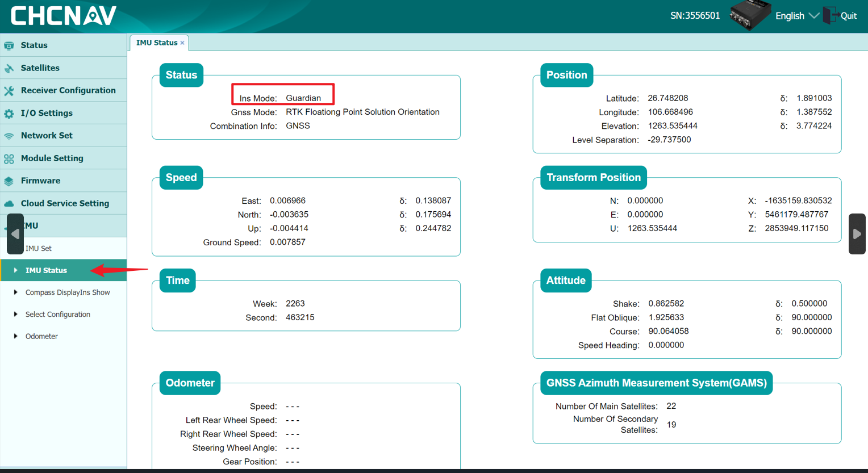Open the English language dropdown
This screenshot has width=868, height=473.
[x=797, y=16]
